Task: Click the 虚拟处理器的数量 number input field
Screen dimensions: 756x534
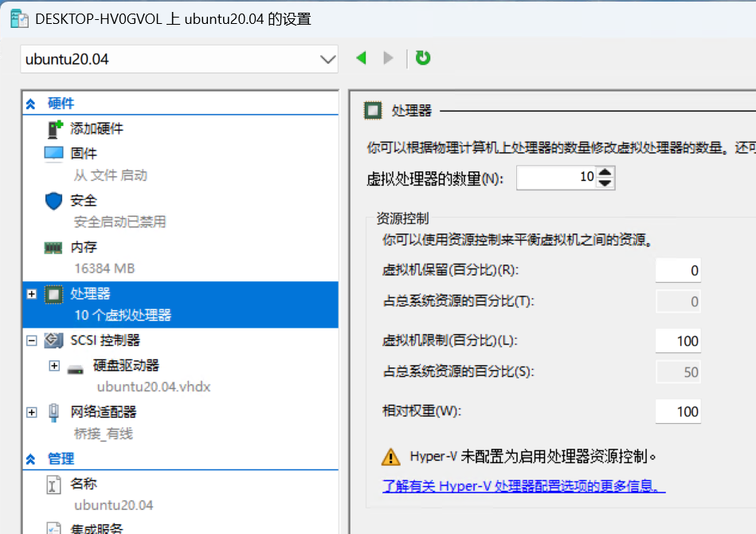Action: (x=556, y=178)
